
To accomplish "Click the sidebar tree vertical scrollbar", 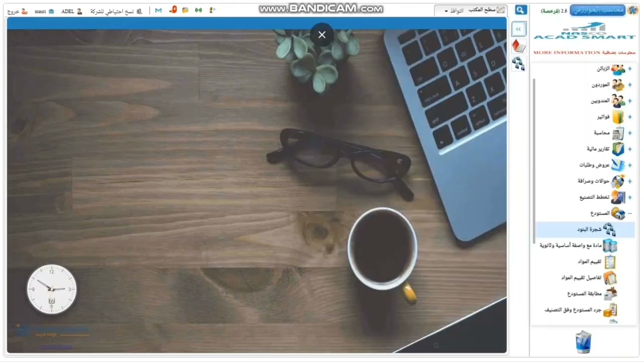I will click(534, 161).
